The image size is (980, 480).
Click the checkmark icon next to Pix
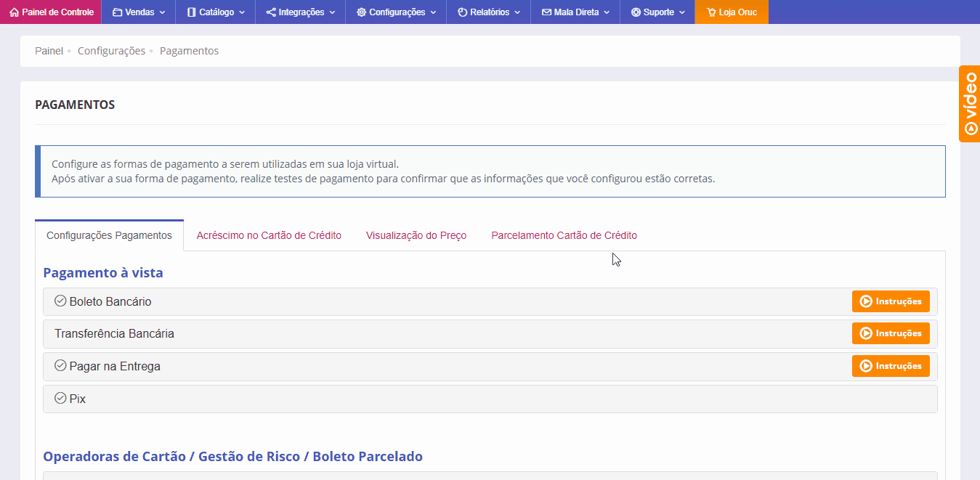pos(60,398)
